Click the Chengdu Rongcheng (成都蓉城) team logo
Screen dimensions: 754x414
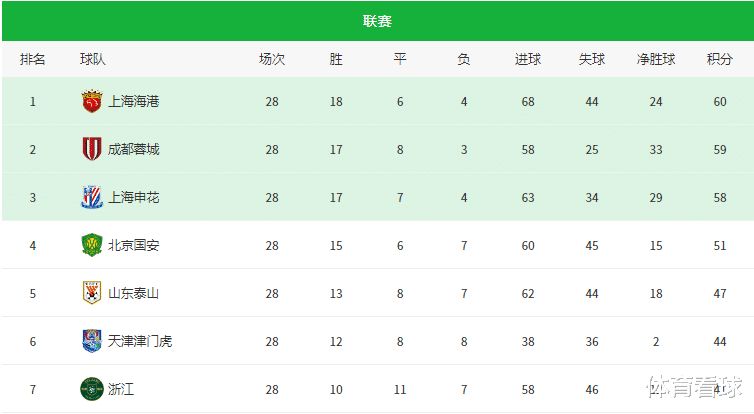(x=92, y=149)
